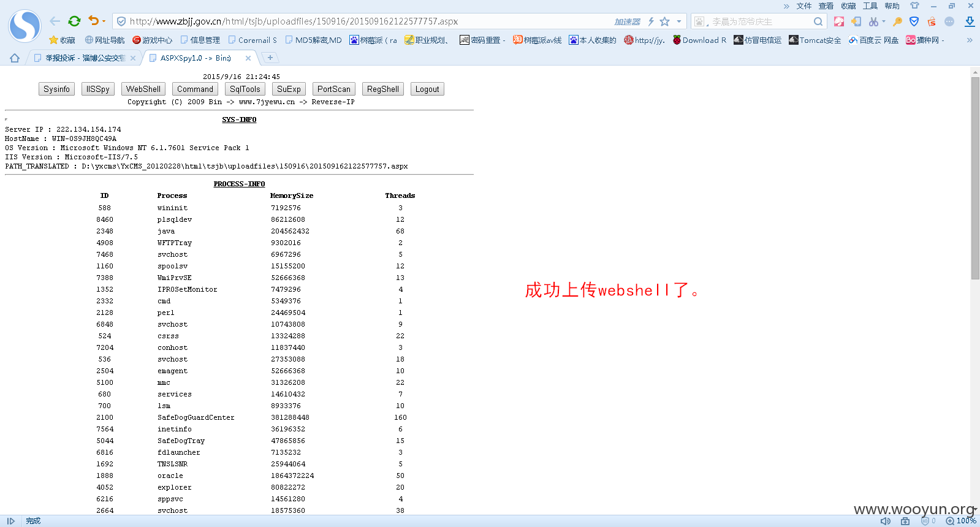This screenshot has width=980, height=527.
Task: Open the 百度云 网盘 bookmark
Action: (x=873, y=40)
